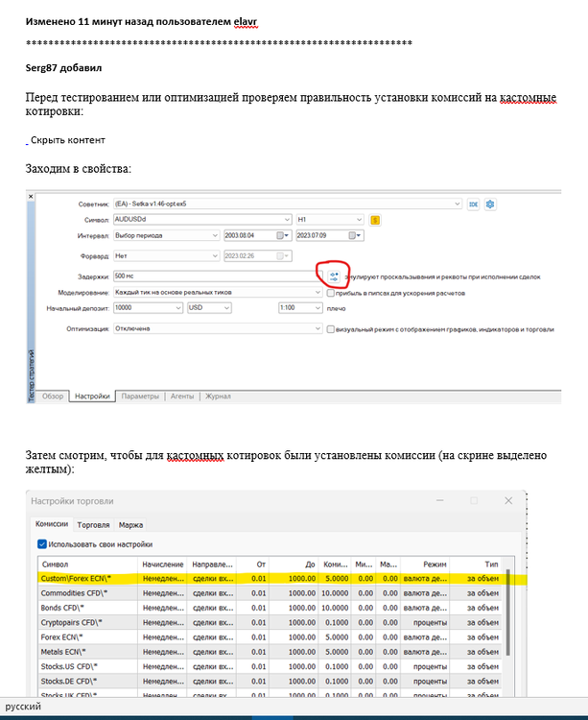This screenshot has height=720, width=588.
Task: Close the strategy tester panel with X
Action: pos(31,197)
